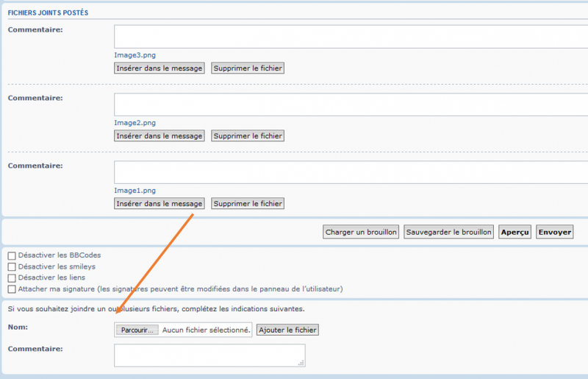
Task: Open the Image3.png file link
Action: 135,55
